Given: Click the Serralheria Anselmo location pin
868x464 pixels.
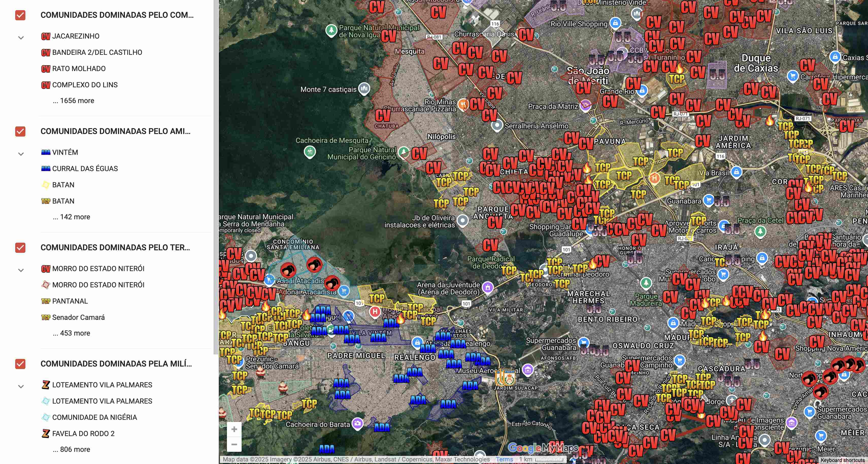Looking at the screenshot, I should pyautogui.click(x=497, y=125).
